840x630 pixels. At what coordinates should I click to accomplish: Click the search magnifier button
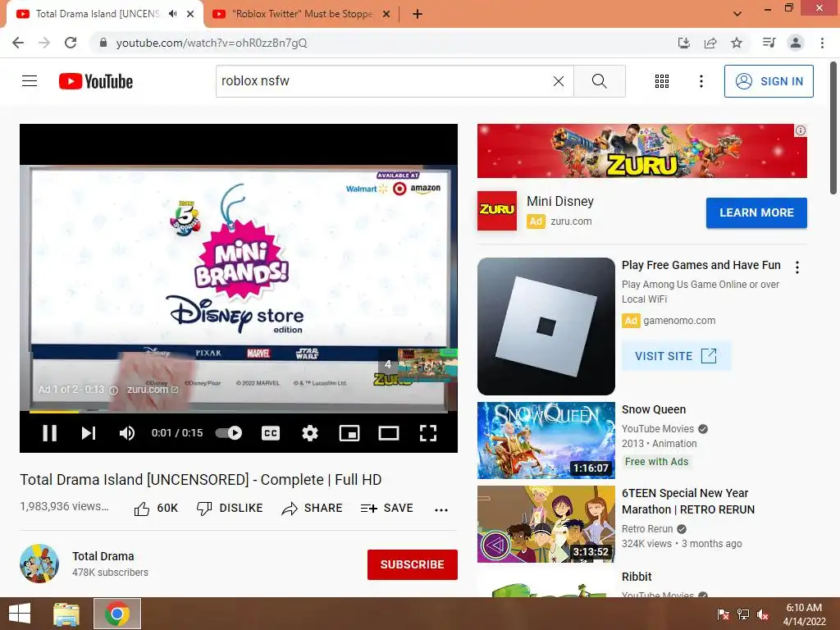(600, 81)
